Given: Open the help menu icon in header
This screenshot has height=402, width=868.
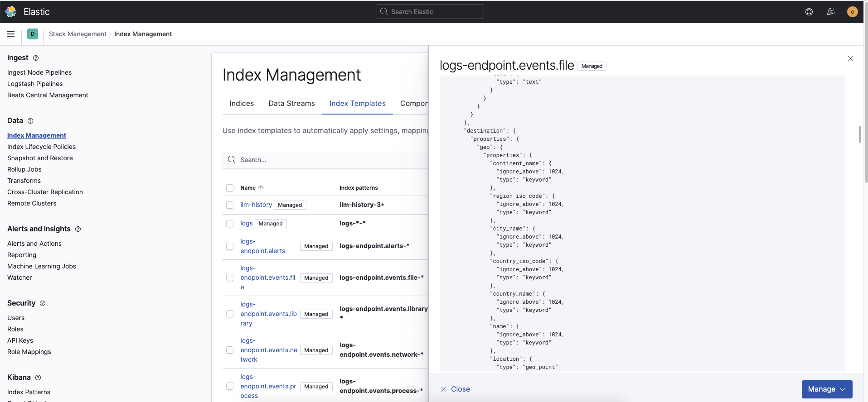Looking at the screenshot, I should (x=809, y=12).
